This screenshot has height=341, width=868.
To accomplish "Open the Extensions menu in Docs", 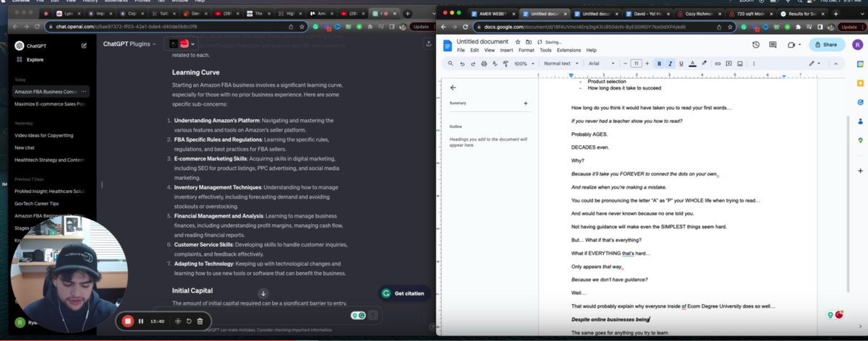I will 569,51.
